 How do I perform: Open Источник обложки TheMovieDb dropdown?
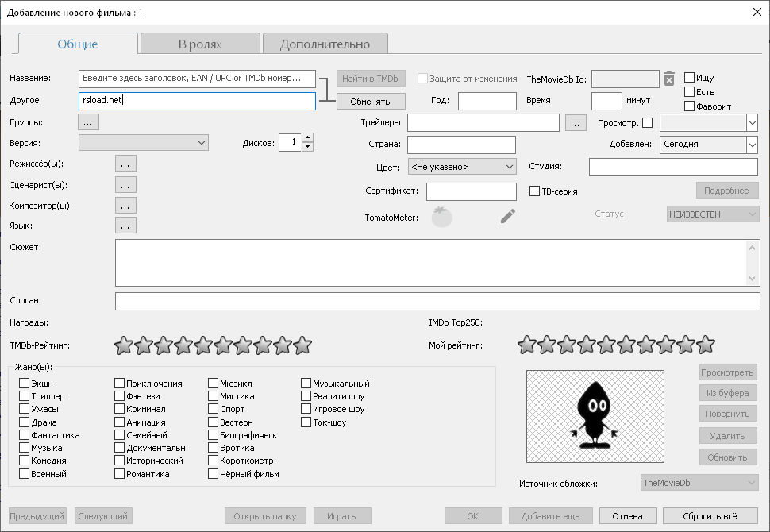coord(700,483)
